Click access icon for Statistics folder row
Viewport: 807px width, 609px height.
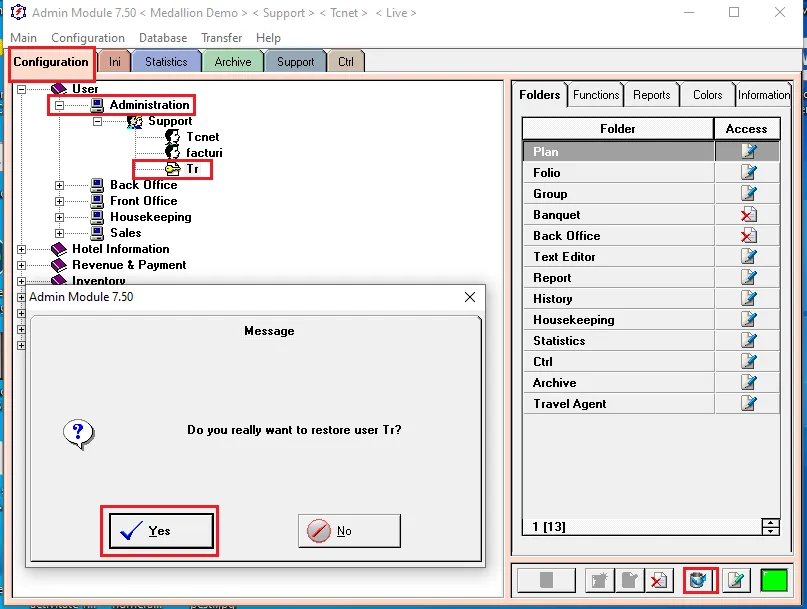748,341
